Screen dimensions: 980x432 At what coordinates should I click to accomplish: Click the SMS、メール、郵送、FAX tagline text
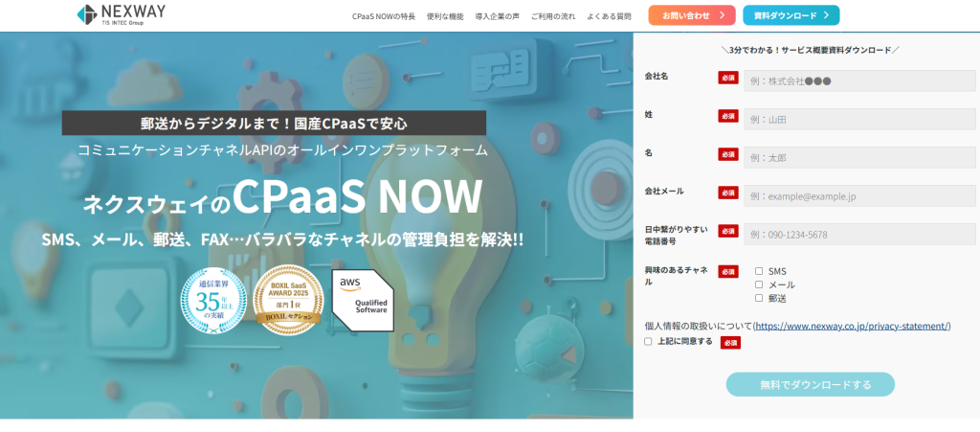tap(282, 239)
